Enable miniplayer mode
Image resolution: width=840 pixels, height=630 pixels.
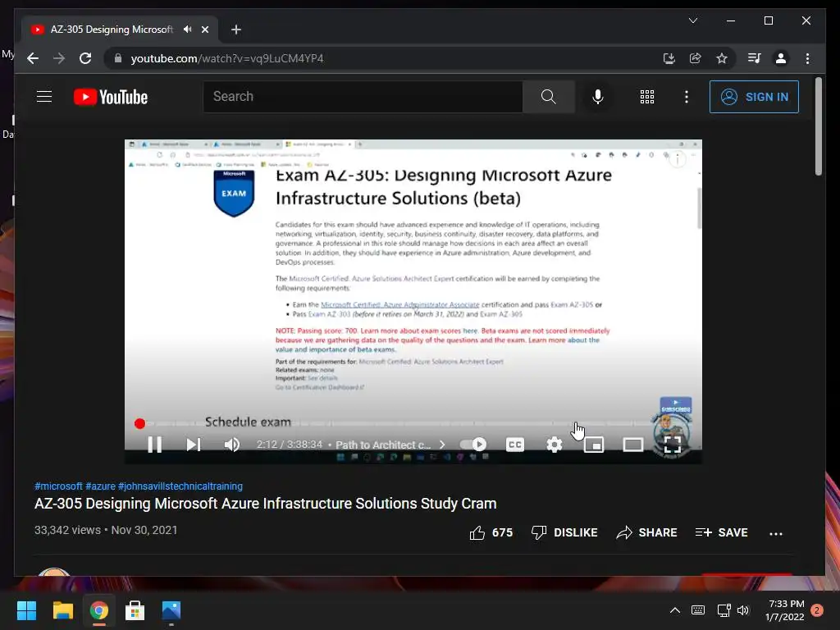coord(594,445)
